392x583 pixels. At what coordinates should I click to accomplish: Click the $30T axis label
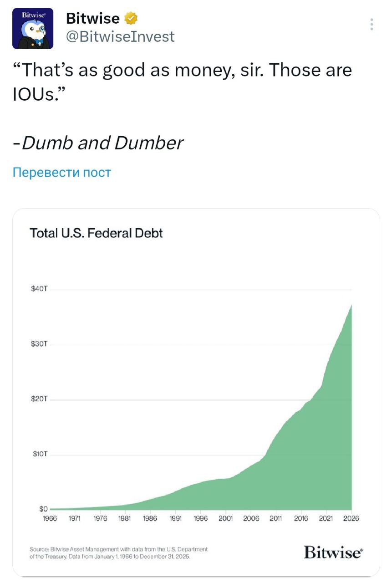(39, 344)
